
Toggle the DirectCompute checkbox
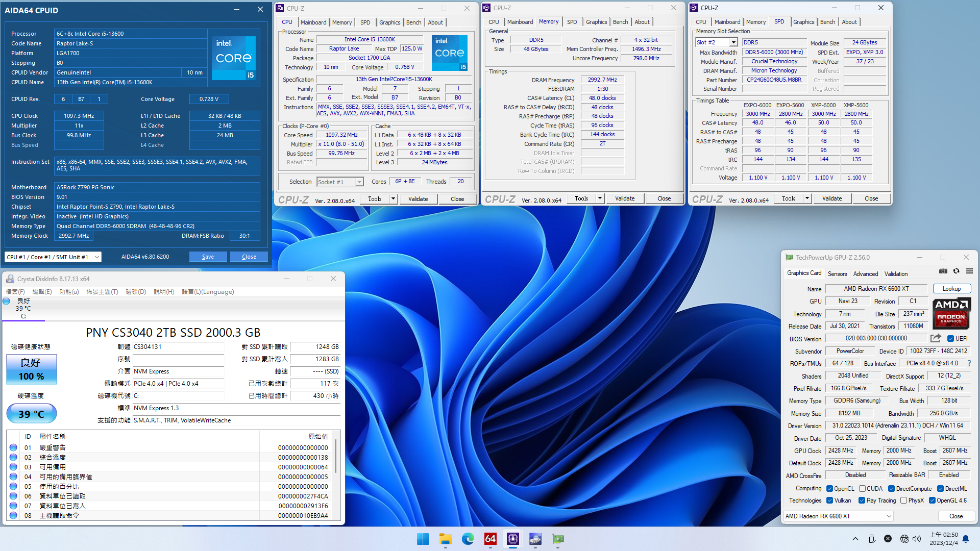coord(892,488)
